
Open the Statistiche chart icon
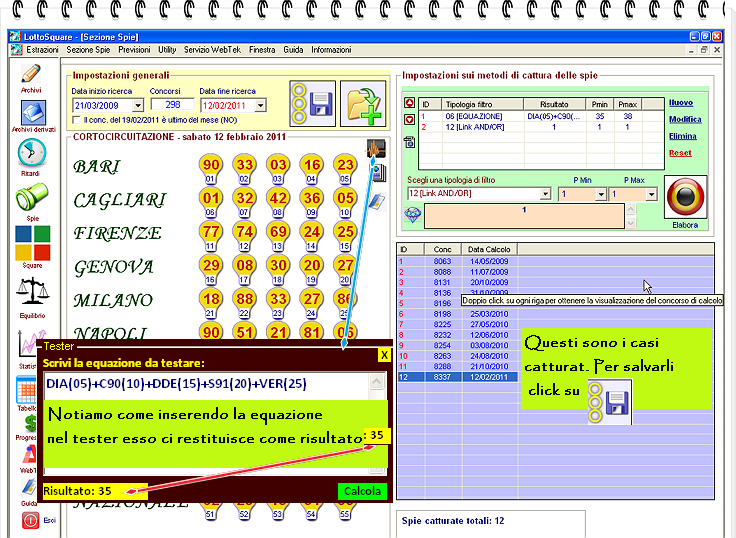coord(27,344)
